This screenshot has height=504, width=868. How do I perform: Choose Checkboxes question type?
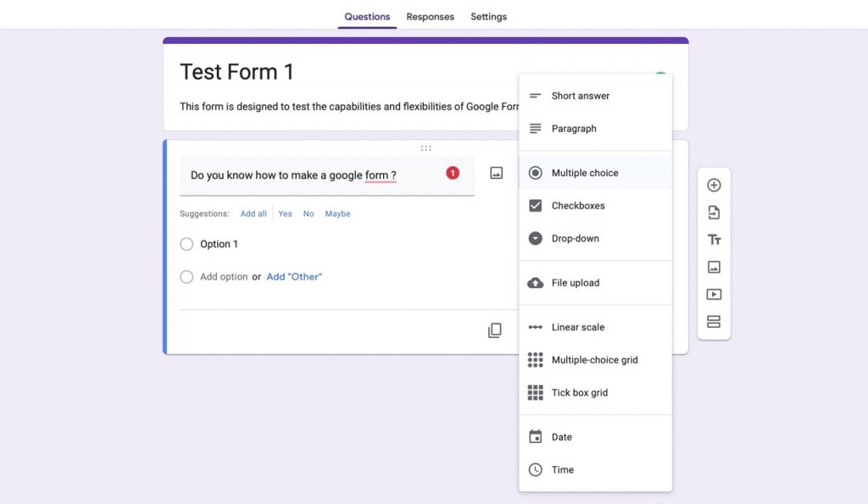(x=577, y=206)
